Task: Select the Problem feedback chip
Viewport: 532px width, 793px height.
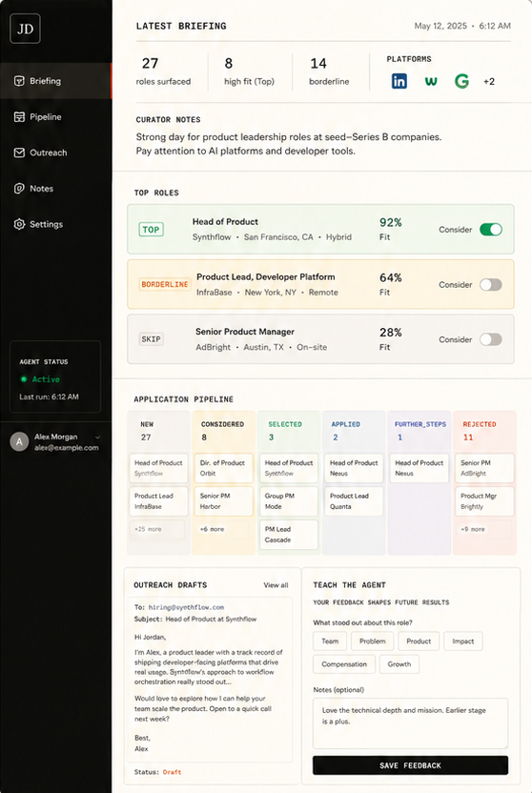Action: pos(372,640)
